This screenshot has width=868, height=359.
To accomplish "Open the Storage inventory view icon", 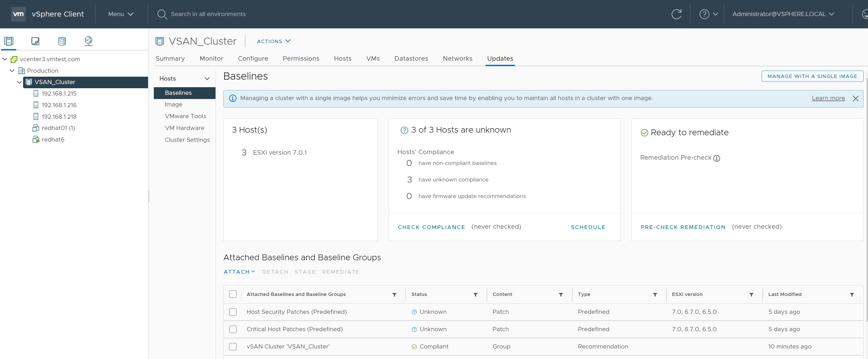I will click(x=62, y=41).
